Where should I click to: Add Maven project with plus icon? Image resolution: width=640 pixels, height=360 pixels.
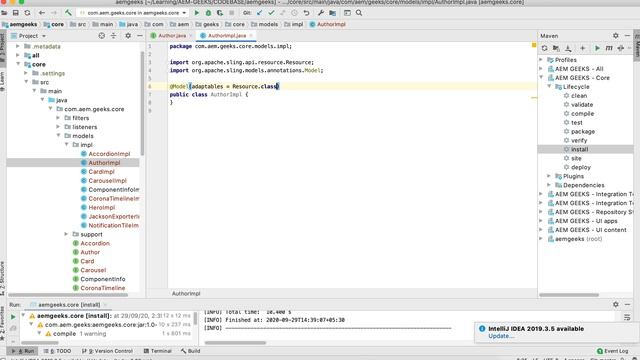click(x=582, y=49)
